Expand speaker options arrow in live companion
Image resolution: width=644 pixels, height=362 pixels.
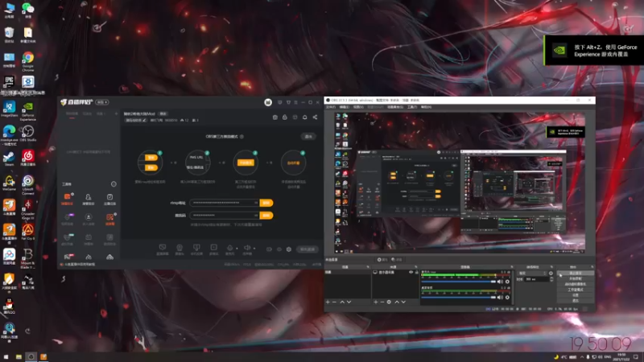pos(254,249)
